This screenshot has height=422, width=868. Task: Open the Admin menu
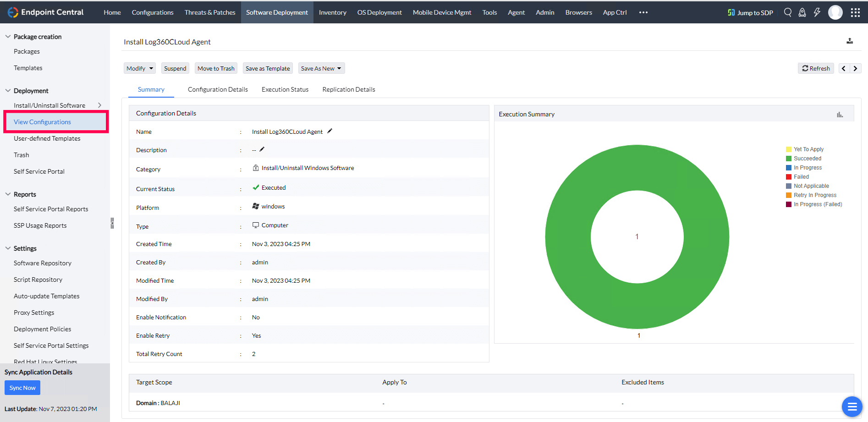[545, 12]
